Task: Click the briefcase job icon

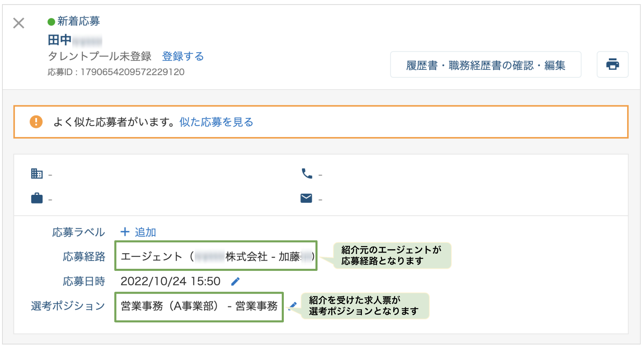Action: click(x=36, y=198)
